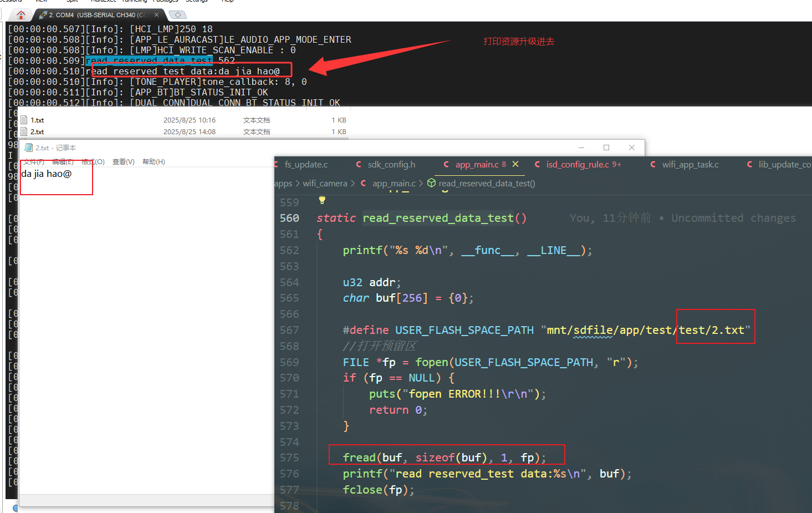Click the lightbulb code action icon

(x=322, y=200)
